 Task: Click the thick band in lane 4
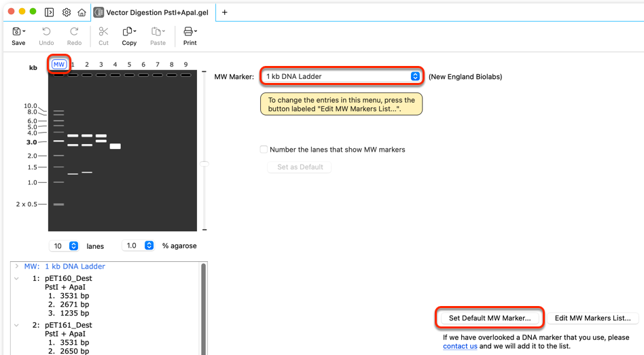115,146
